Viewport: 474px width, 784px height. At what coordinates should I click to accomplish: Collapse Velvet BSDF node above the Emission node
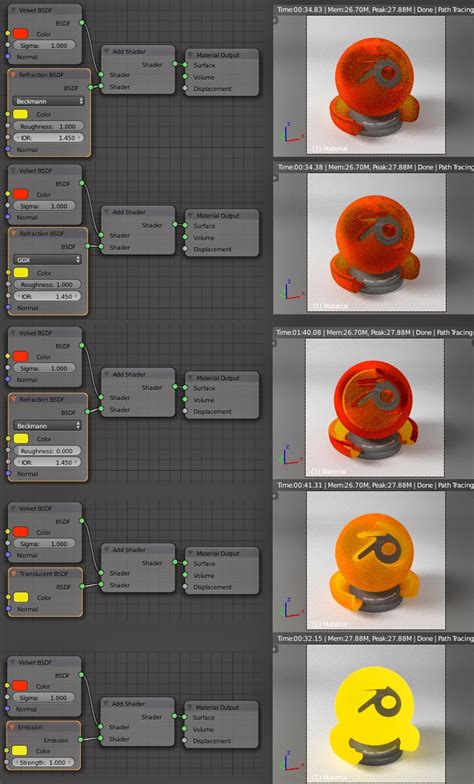[x=12, y=662]
